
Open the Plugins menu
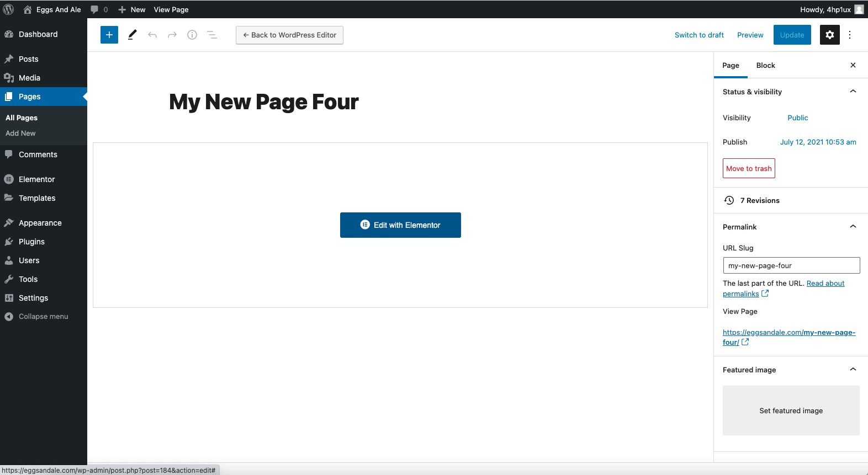(x=44, y=242)
